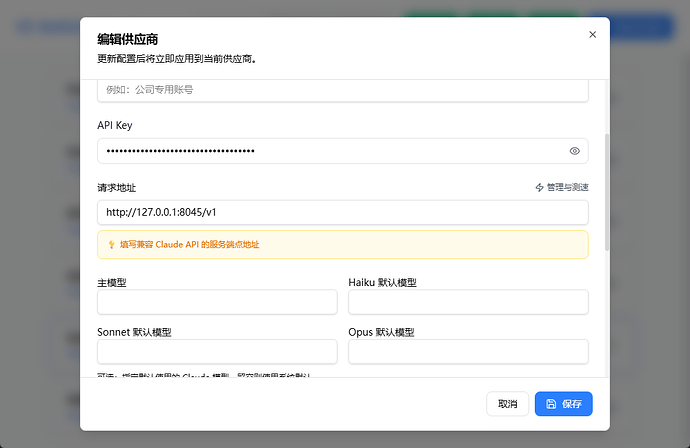Open 管理与测速 speed test link
This screenshot has width=690, height=448.
point(562,187)
